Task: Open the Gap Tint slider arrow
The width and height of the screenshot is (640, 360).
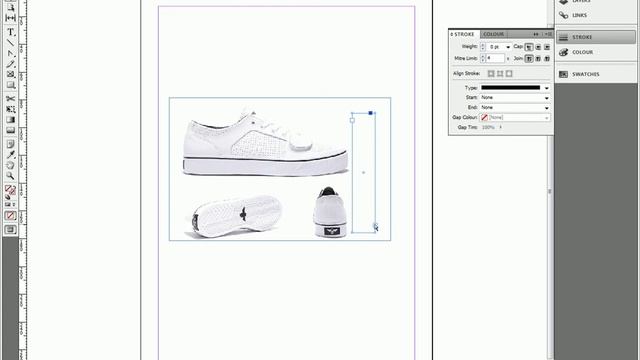Action: click(x=501, y=127)
